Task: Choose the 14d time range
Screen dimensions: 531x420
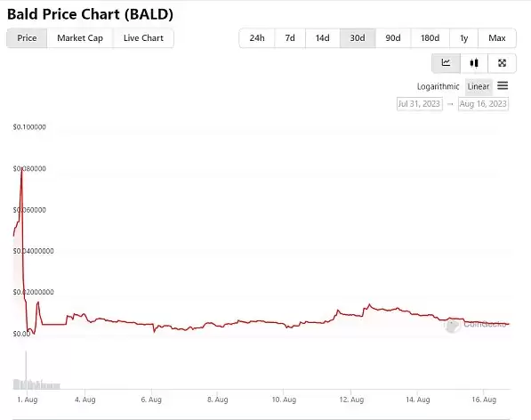Action: coord(322,38)
